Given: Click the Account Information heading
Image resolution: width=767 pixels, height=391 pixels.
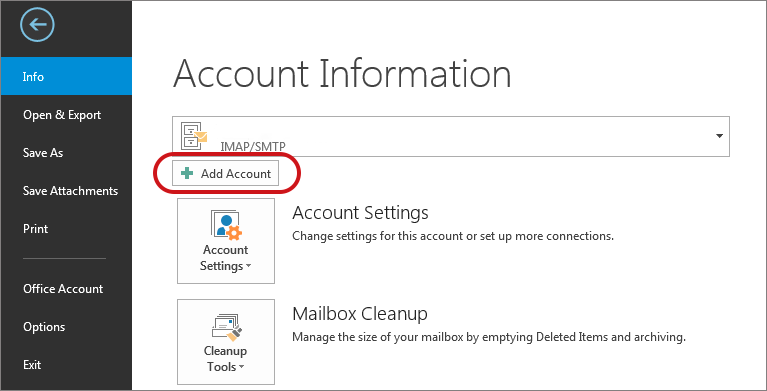Looking at the screenshot, I should (x=342, y=74).
